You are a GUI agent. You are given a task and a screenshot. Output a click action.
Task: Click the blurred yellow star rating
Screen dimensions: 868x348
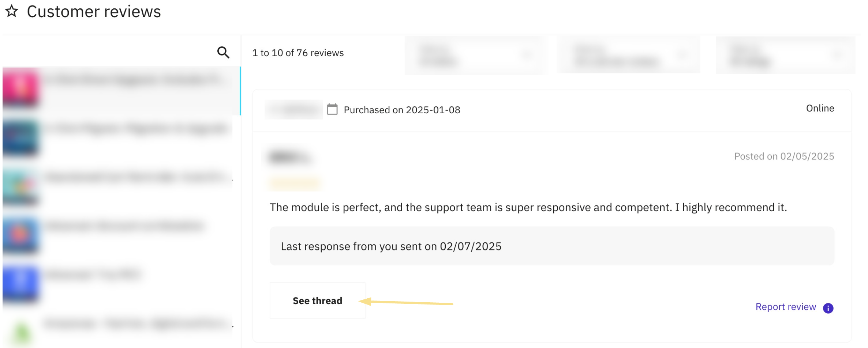coord(295,183)
